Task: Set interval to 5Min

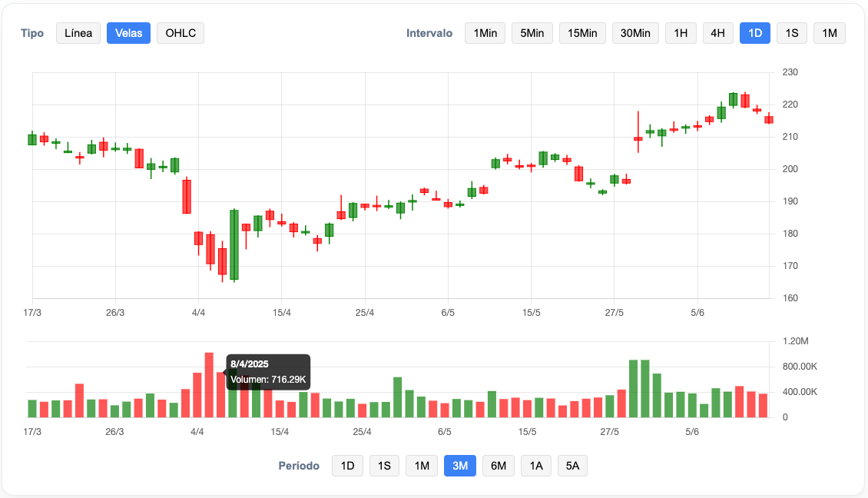Action: click(x=532, y=33)
